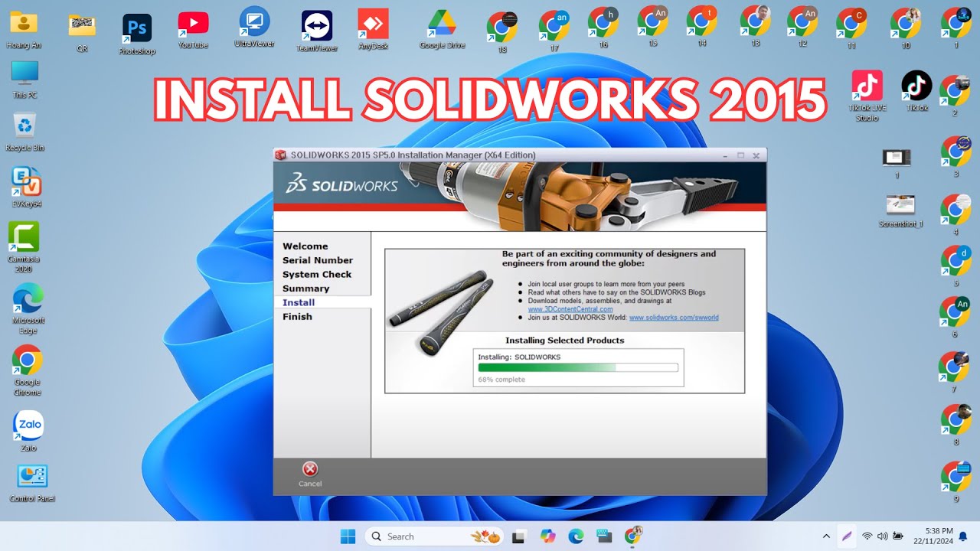
Task: Open the Windows Start menu
Action: [348, 536]
